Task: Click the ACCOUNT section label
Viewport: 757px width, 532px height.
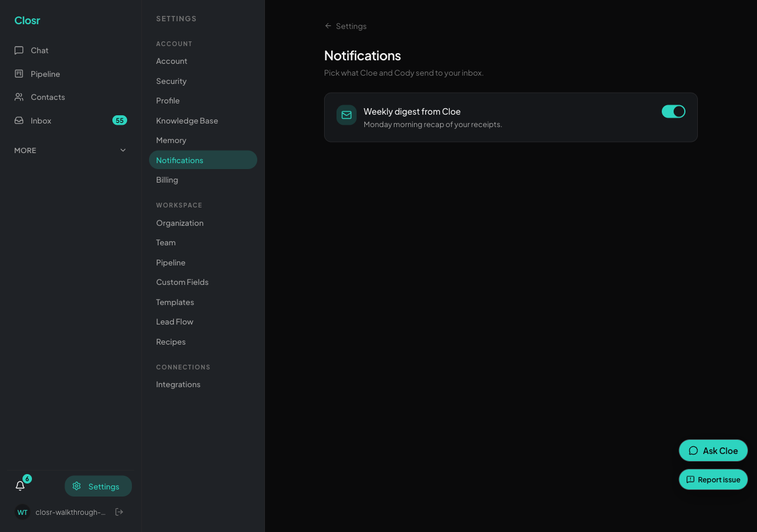Action: pos(174,44)
